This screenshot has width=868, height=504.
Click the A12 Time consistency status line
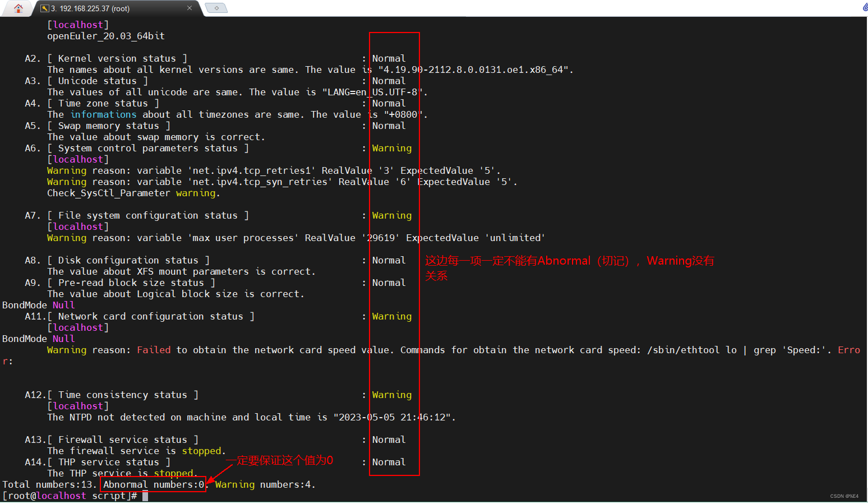pyautogui.click(x=112, y=394)
